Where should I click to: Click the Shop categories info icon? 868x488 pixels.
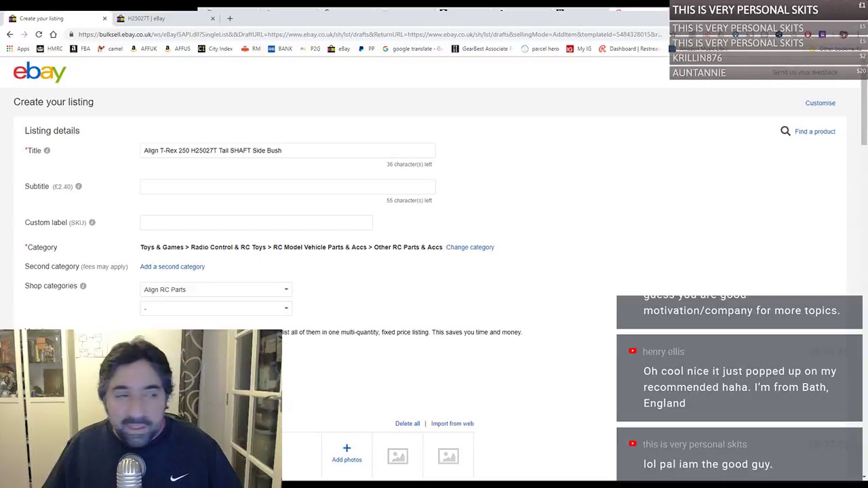[83, 286]
